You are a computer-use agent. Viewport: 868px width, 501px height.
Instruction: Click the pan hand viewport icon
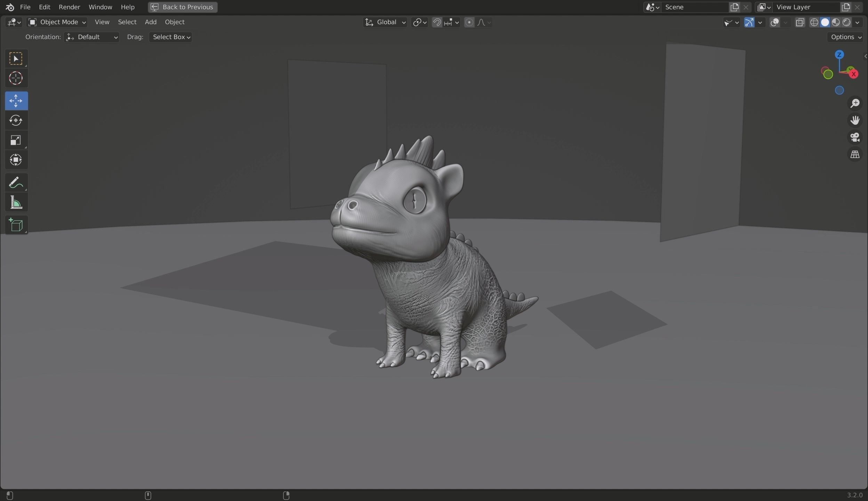point(855,120)
